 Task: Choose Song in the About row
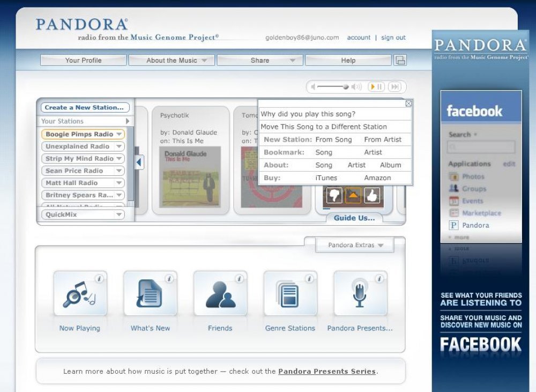pos(324,165)
